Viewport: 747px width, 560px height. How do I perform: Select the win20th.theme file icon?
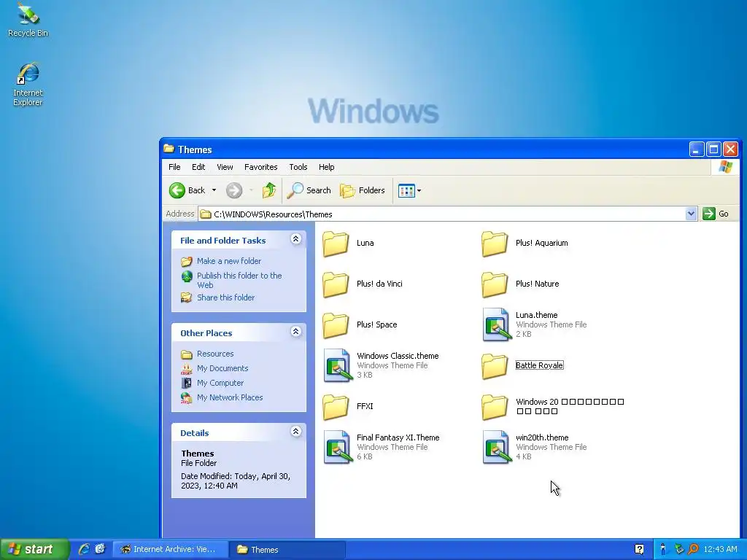(496, 447)
